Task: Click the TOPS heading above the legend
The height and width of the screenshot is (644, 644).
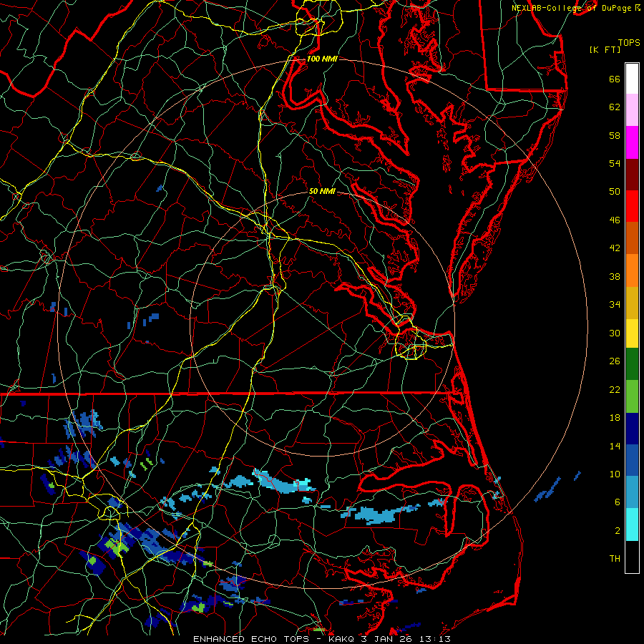Action: click(x=629, y=43)
